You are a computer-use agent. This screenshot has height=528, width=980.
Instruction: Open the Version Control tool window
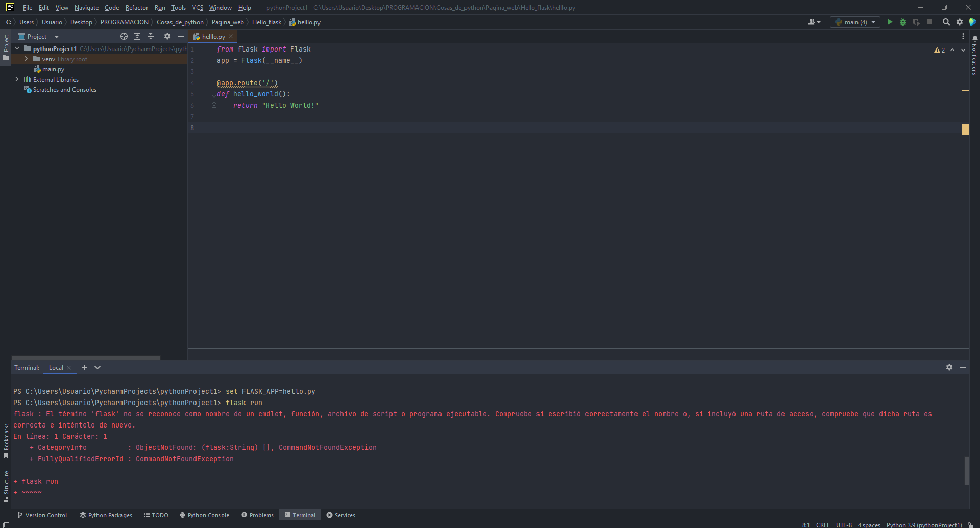pos(42,515)
